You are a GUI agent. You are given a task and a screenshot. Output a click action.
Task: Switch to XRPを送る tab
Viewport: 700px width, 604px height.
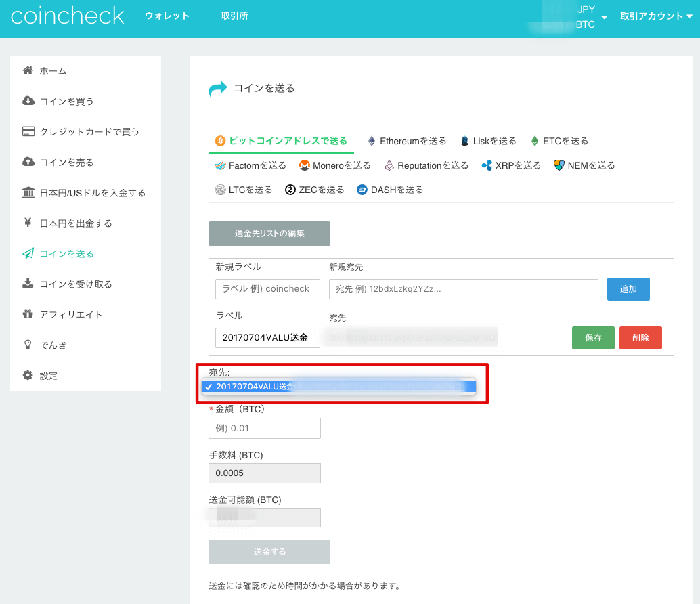(511, 166)
